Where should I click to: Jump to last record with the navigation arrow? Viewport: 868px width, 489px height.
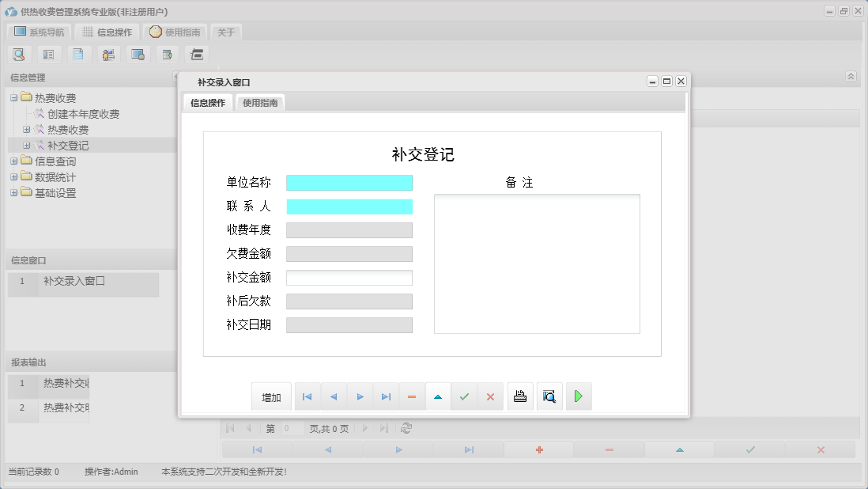[386, 396]
